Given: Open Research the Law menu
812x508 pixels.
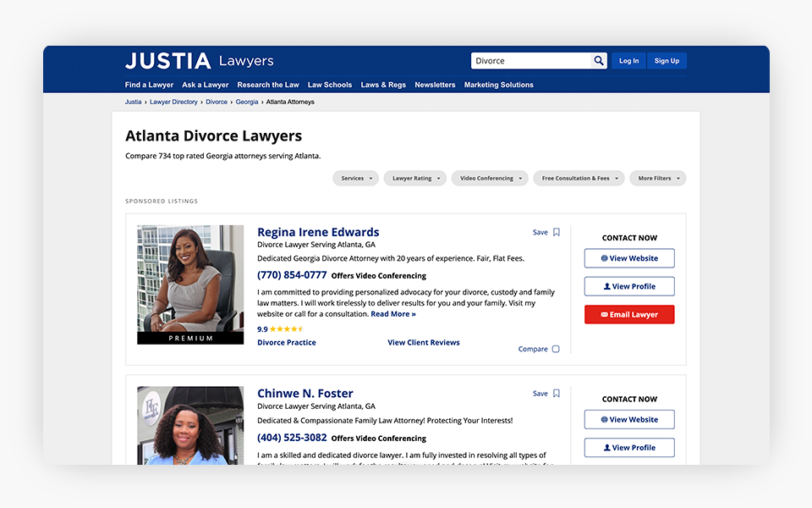Looking at the screenshot, I should pyautogui.click(x=268, y=85).
